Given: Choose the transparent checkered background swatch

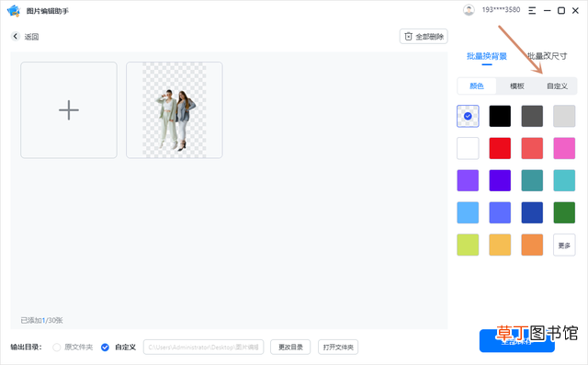Looking at the screenshot, I should click(x=468, y=116).
